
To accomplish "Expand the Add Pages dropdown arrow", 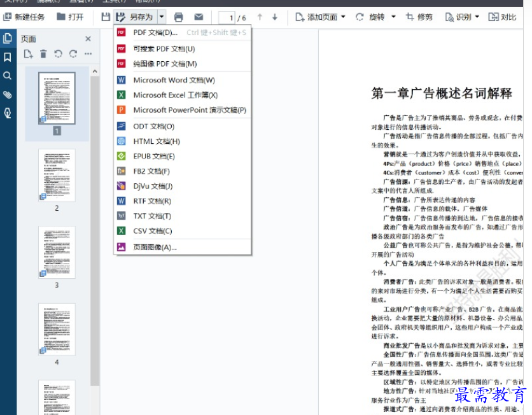I will pyautogui.click(x=343, y=17).
